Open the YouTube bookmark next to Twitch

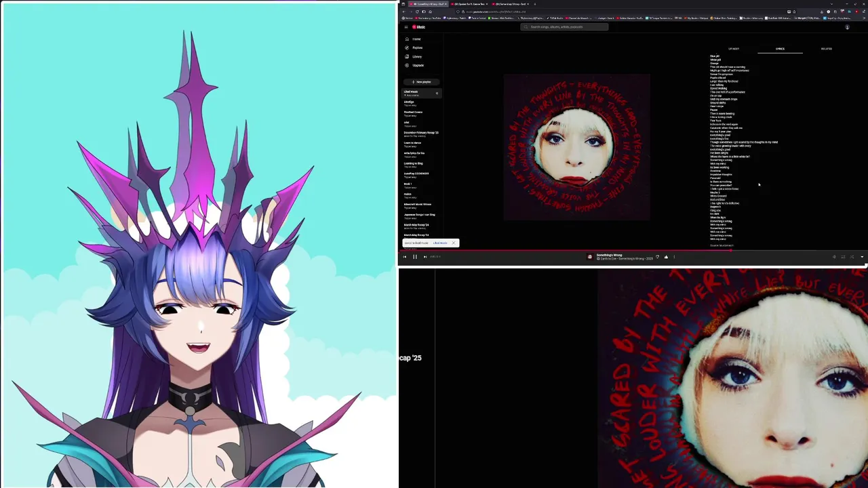[x=427, y=18]
